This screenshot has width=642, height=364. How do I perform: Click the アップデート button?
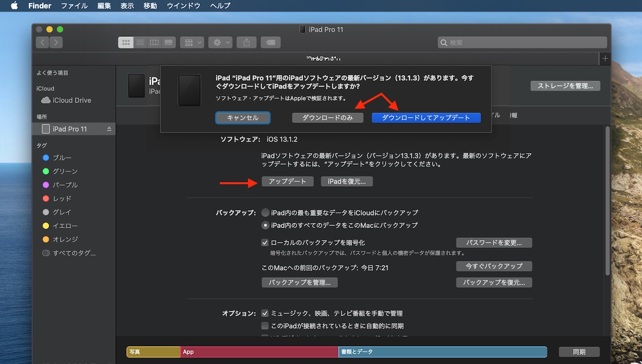(287, 181)
